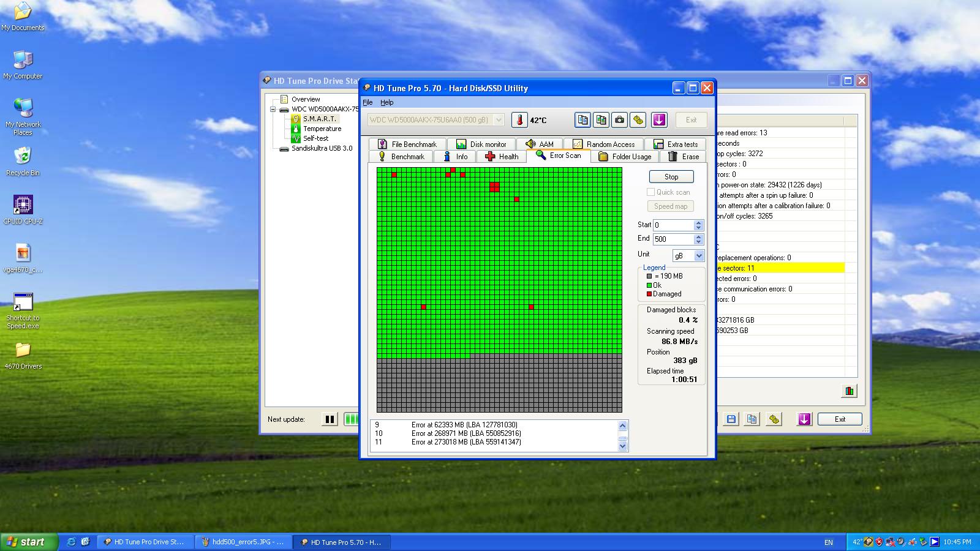The height and width of the screenshot is (551, 980).
Task: Select Self-test tree item
Action: tap(316, 138)
